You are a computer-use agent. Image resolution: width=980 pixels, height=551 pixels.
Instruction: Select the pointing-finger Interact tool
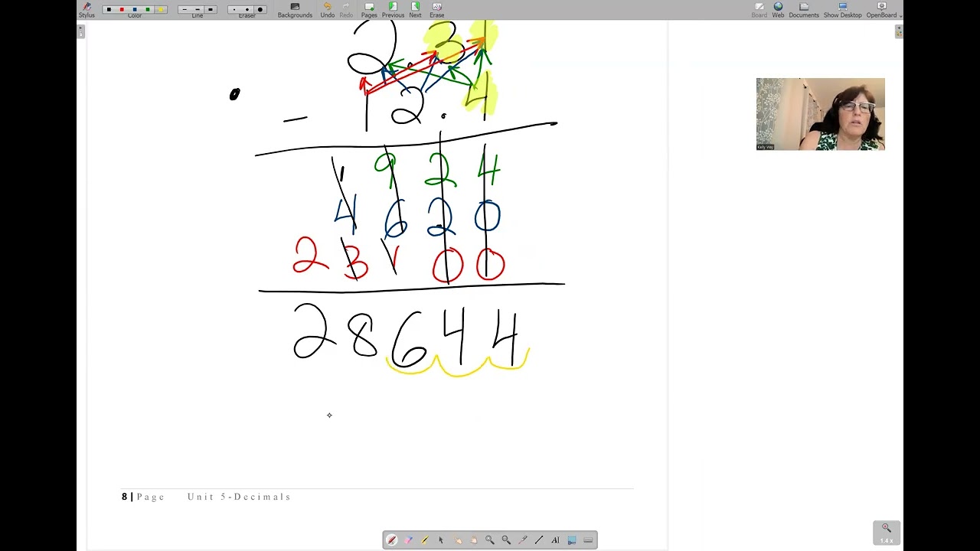click(x=457, y=540)
